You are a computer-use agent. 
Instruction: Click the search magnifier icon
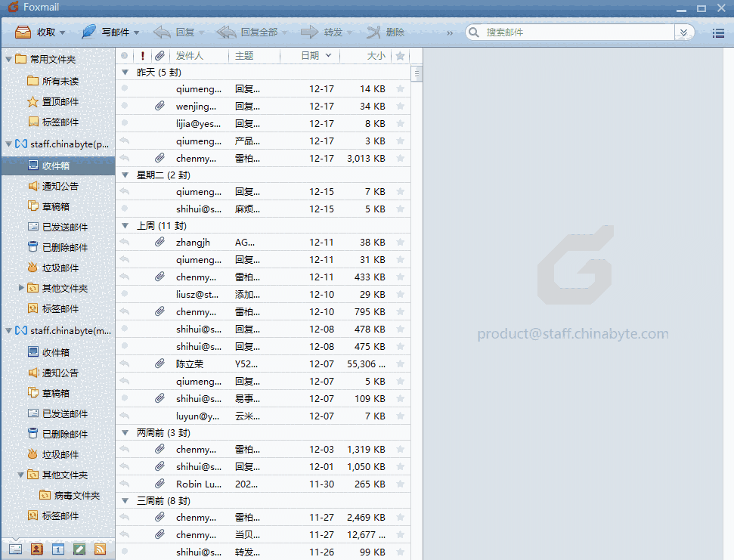pos(472,32)
